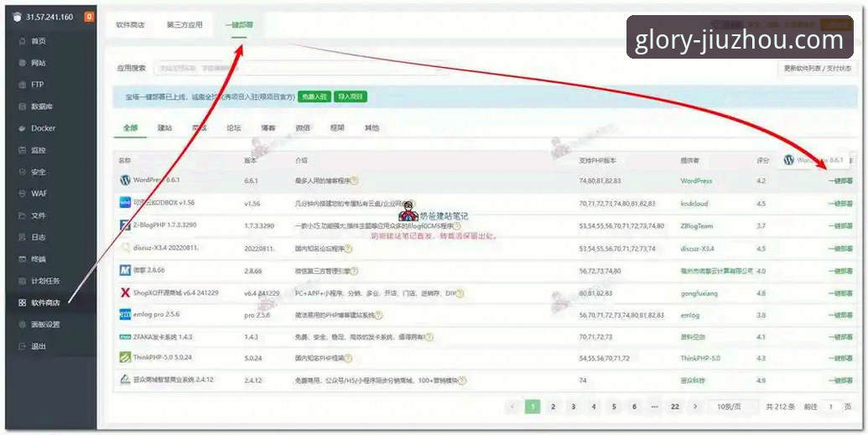This screenshot has width=868, height=435.
Task: Click 更新软件列表 / 支付状态 button
Action: pos(817,68)
